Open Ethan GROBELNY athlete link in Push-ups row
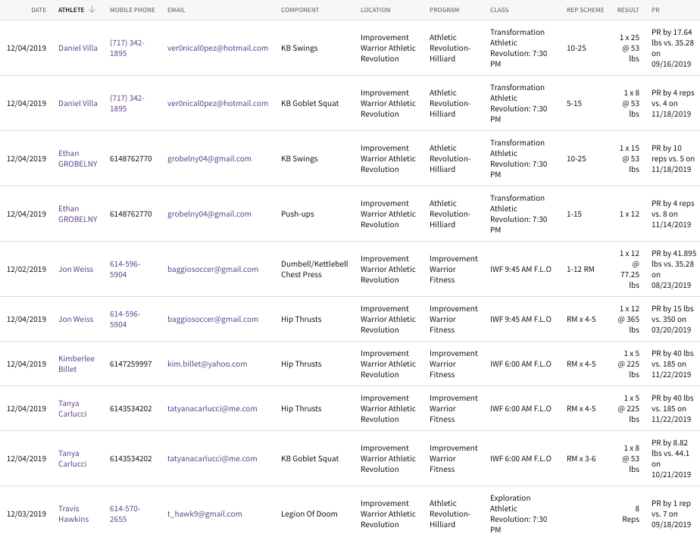 point(78,214)
